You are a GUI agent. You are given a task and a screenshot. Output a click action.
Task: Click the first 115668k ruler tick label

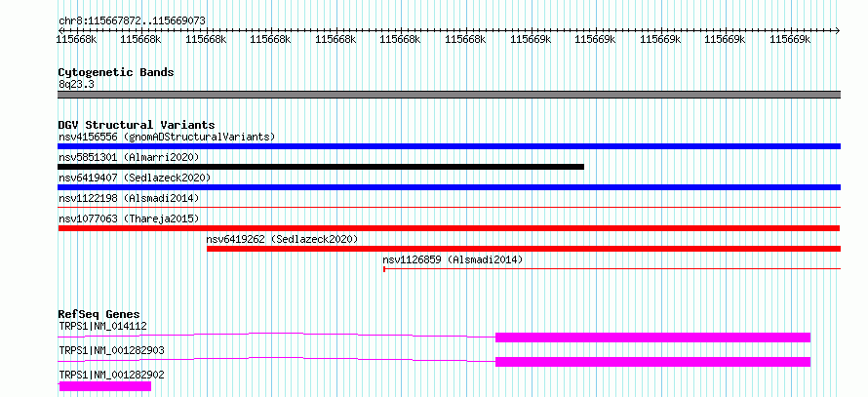click(x=77, y=39)
